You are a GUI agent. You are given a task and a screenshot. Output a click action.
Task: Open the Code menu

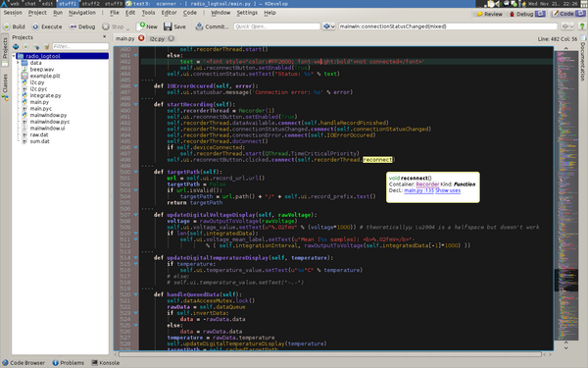coord(190,13)
